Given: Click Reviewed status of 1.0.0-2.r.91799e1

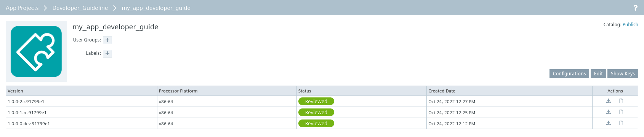Looking at the screenshot, I should 316,101.
